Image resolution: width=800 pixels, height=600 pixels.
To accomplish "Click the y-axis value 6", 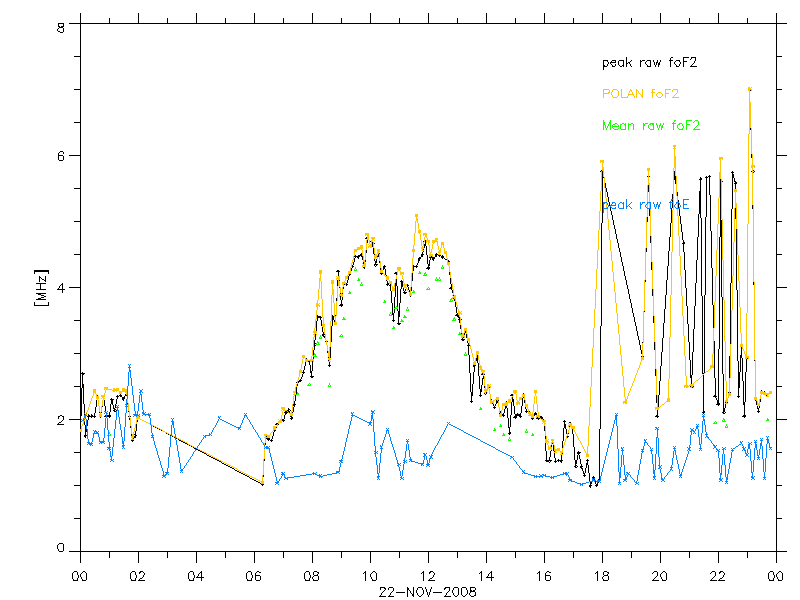I will (x=61, y=156).
